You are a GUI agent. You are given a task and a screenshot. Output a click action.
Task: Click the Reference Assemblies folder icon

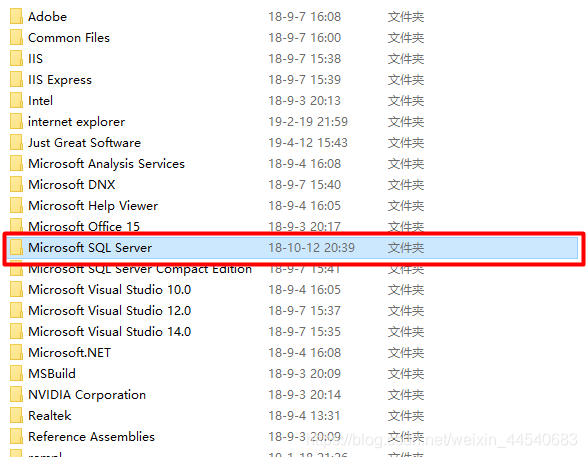(16, 436)
